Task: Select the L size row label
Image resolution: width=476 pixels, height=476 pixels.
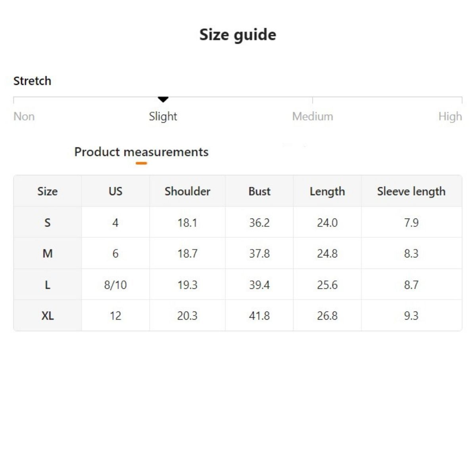Action: (48, 285)
